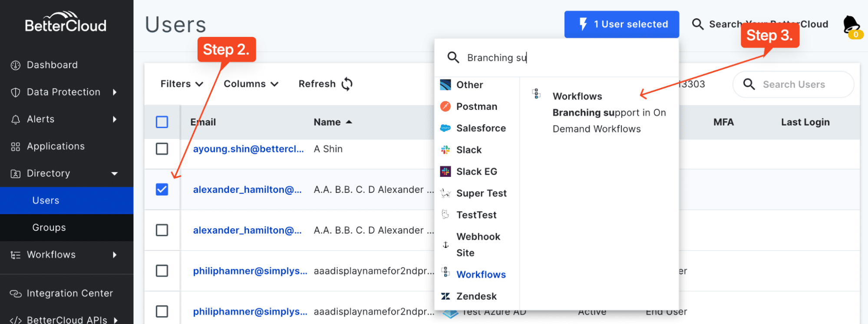868x324 pixels.
Task: Click the Refresh button label
Action: point(317,84)
